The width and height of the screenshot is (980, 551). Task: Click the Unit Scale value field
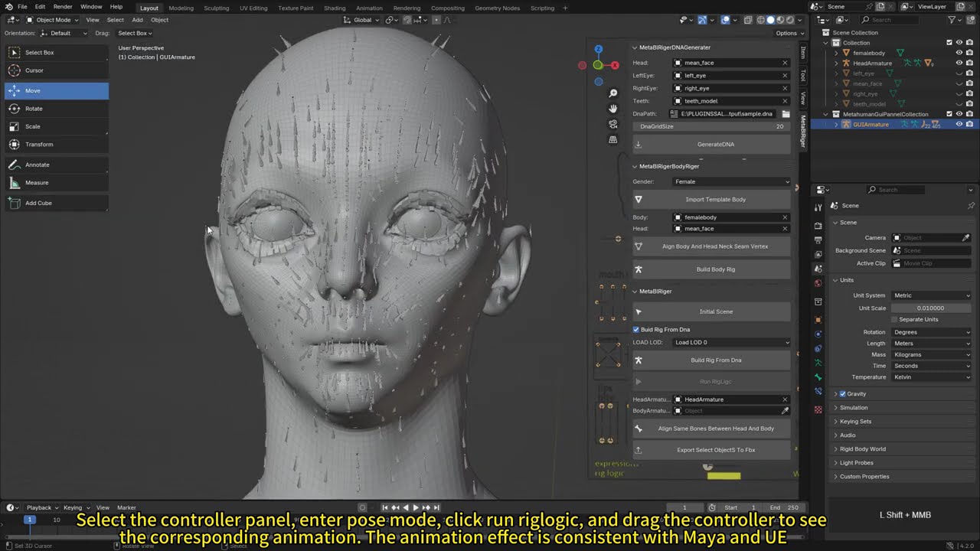tap(931, 308)
